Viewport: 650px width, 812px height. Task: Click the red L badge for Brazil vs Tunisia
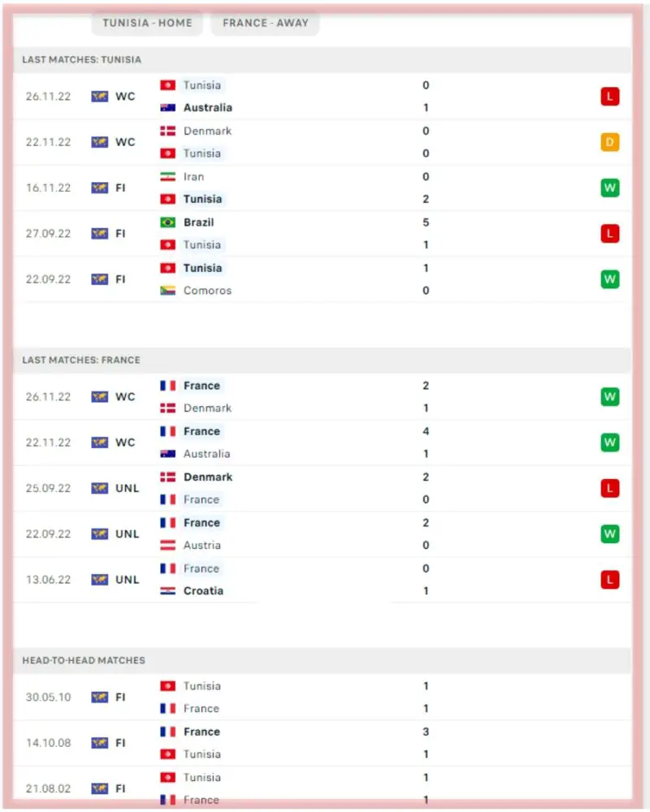(609, 234)
